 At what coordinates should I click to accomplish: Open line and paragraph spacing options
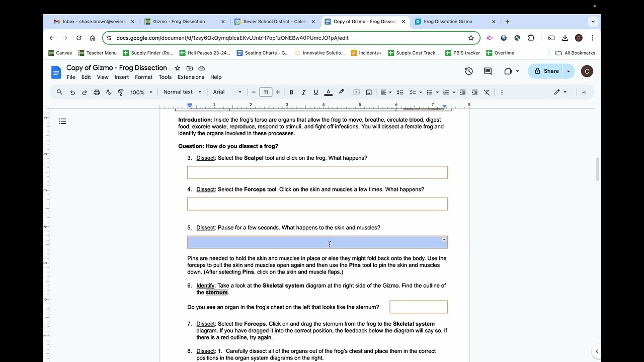tap(400, 92)
